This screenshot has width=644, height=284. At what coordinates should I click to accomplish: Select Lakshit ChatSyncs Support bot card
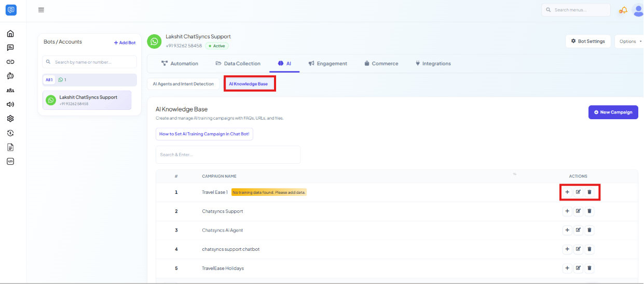click(87, 100)
